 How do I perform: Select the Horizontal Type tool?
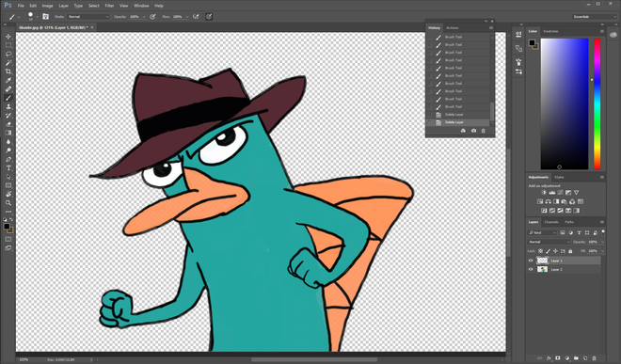point(8,168)
